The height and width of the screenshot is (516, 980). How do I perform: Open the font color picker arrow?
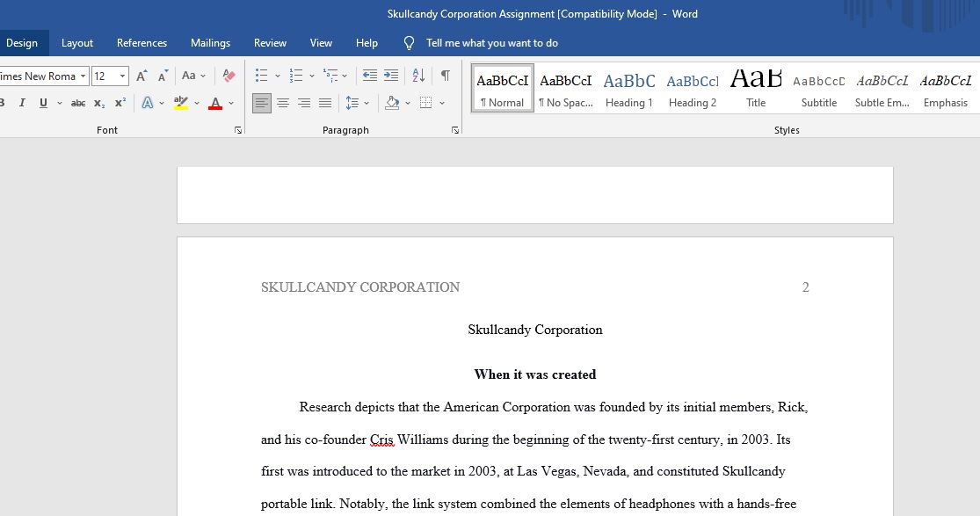pos(230,103)
